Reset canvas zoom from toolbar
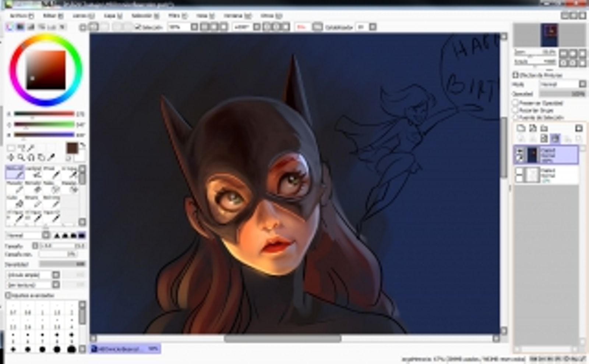 pyautogui.click(x=223, y=27)
